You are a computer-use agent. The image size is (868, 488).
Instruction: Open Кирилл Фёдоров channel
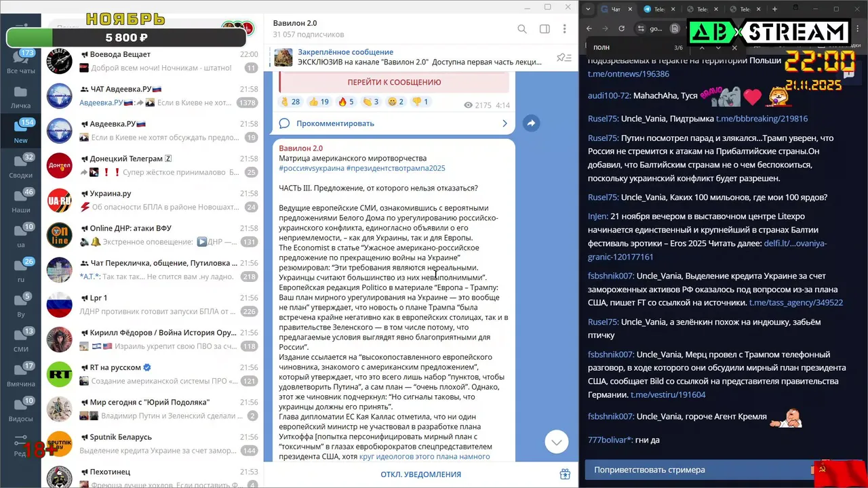152,340
